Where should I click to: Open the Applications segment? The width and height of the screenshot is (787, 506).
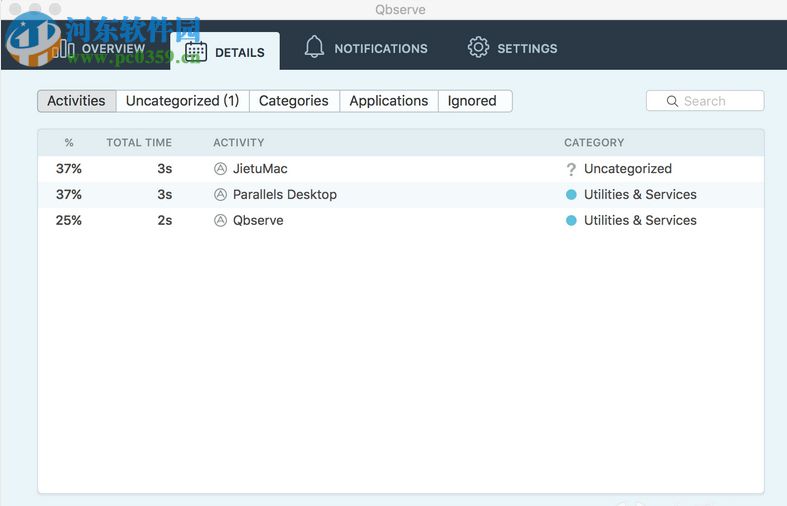coord(388,101)
